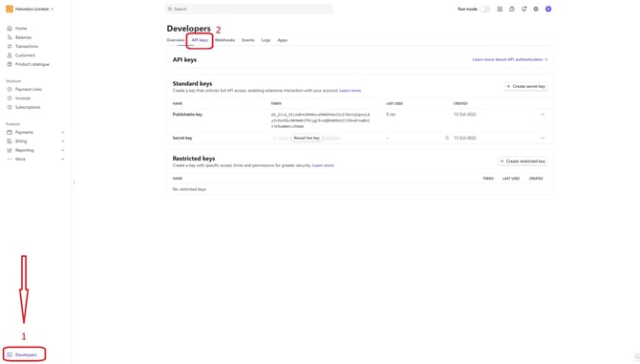
Task: Click the Search field at top
Action: [x=248, y=9]
